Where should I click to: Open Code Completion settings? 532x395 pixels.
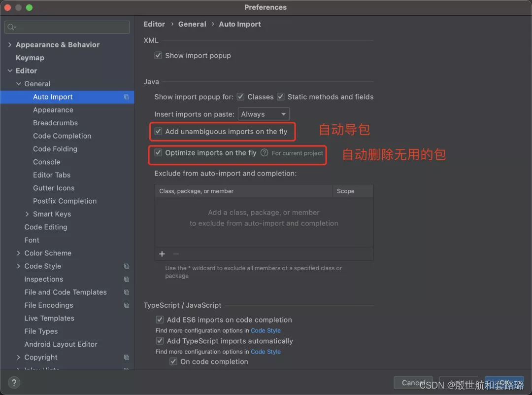click(x=62, y=136)
